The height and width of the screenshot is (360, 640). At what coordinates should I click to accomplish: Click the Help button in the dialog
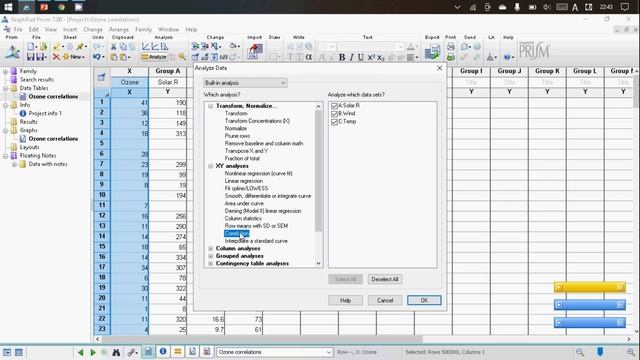(x=345, y=300)
